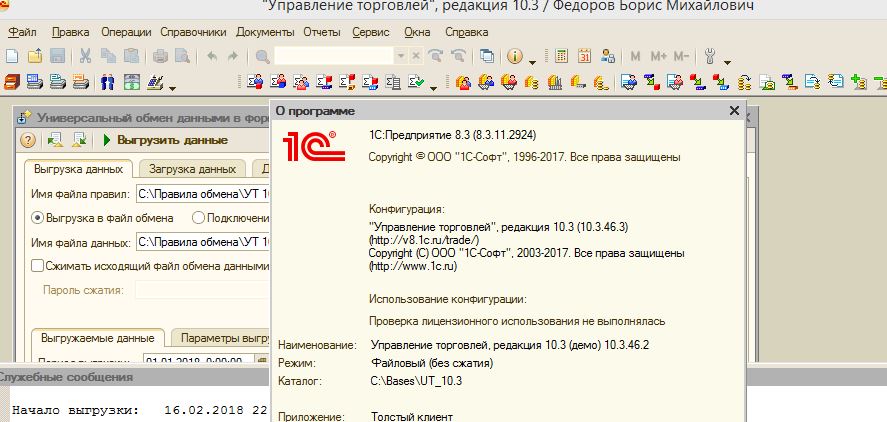Click the sigma report with green checkmark icon
Image resolution: width=887 pixels, height=422 pixels.
tap(416, 82)
